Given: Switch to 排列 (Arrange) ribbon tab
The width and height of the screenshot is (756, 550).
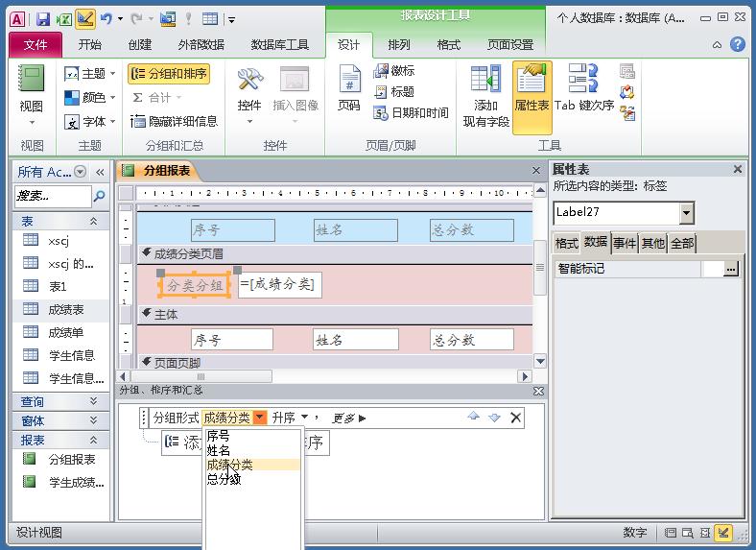Looking at the screenshot, I should [399, 45].
